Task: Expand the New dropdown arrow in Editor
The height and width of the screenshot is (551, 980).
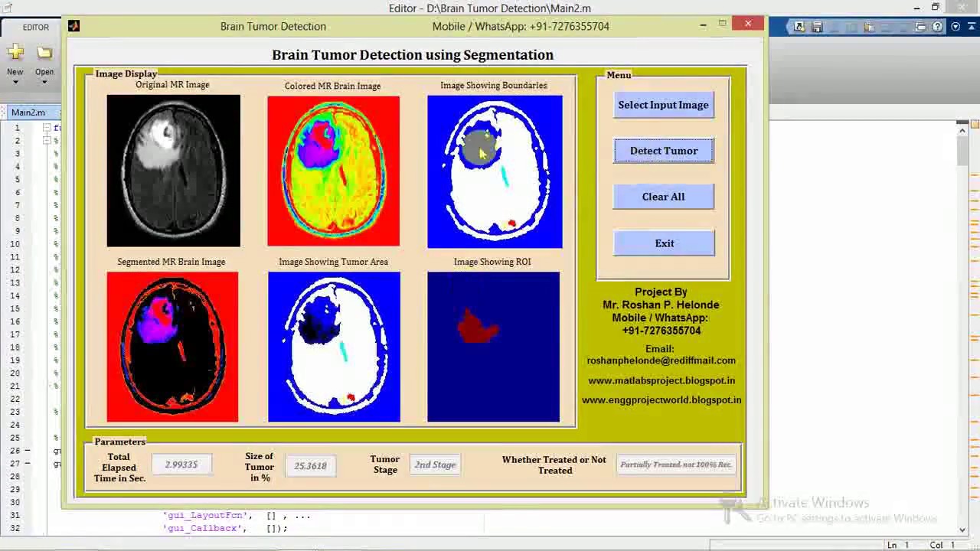Action: [x=15, y=82]
